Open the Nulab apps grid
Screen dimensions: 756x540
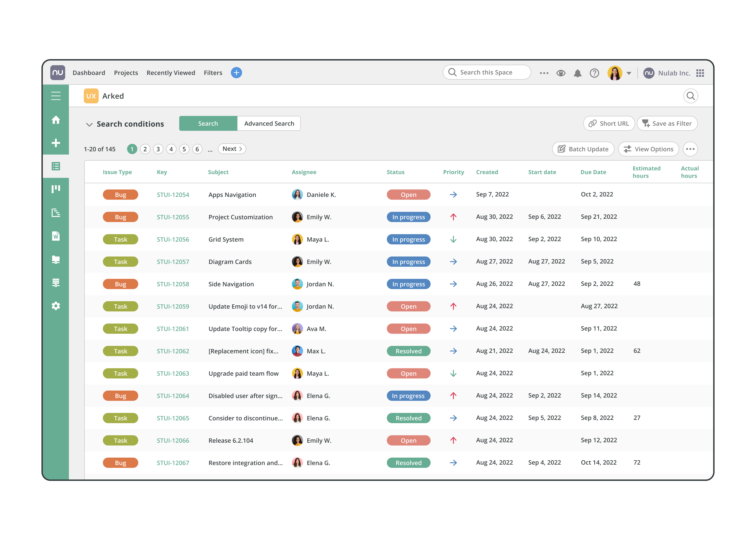point(700,73)
